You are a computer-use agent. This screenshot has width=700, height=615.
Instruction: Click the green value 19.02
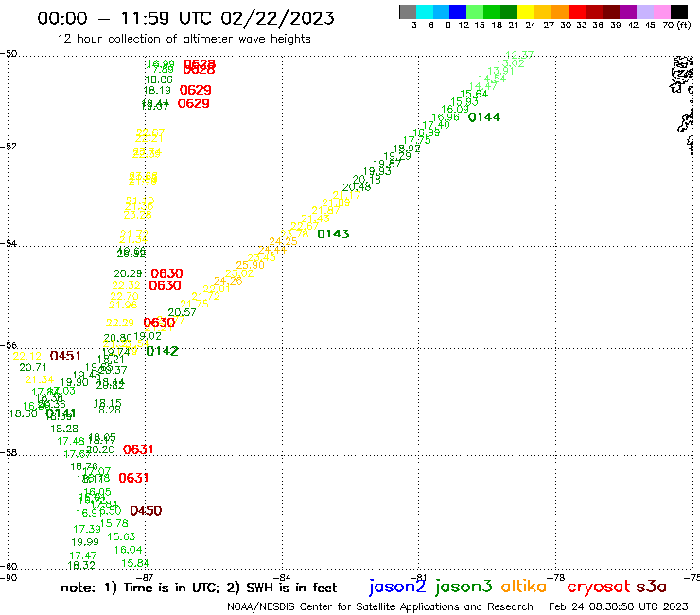pos(148,336)
